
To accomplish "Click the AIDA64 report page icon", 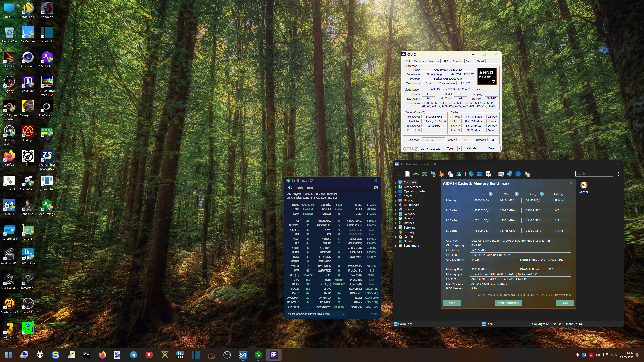I will point(407,174).
